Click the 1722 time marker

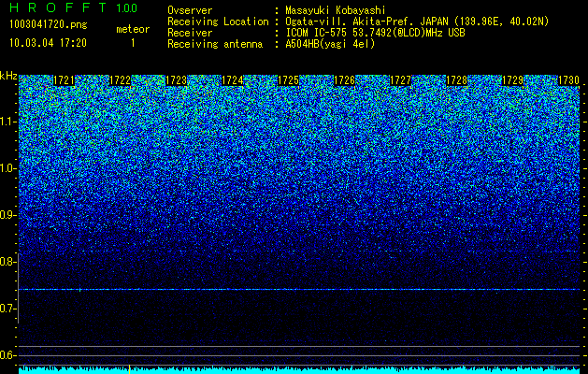click(x=120, y=80)
